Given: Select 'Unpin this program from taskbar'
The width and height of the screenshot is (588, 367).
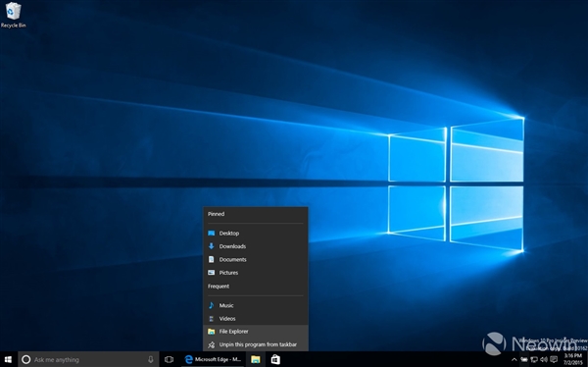Looking at the screenshot, I should pyautogui.click(x=256, y=344).
